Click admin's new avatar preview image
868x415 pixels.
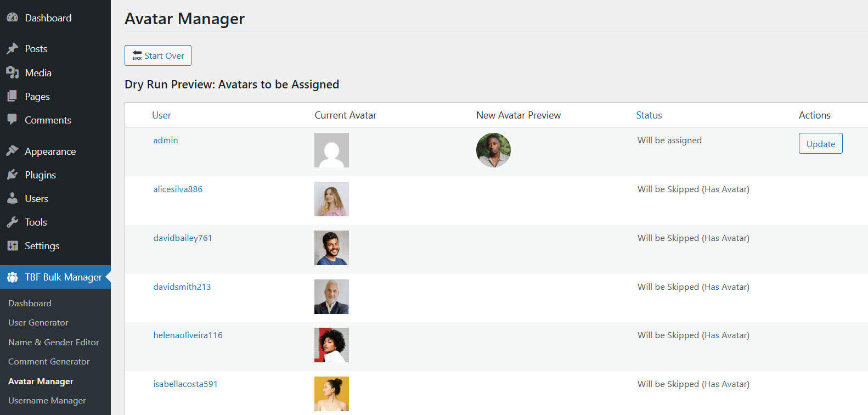493,150
